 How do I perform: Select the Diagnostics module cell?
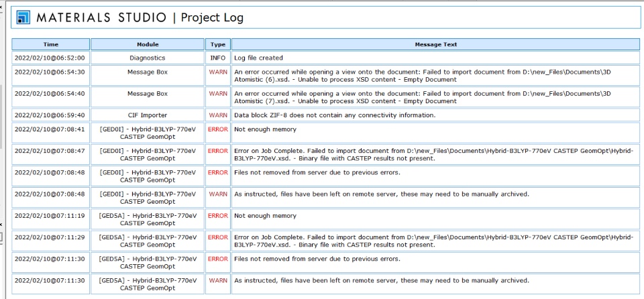tap(148, 58)
